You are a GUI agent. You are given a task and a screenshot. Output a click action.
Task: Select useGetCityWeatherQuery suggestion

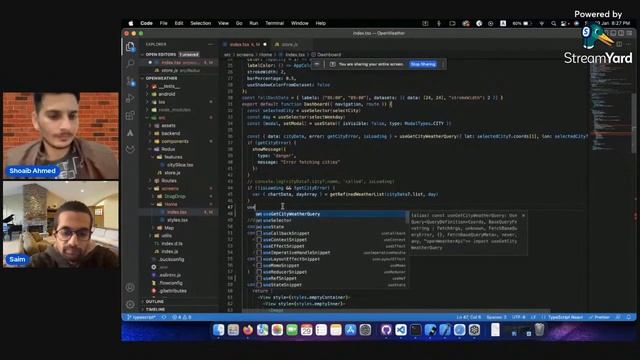tap(331, 214)
